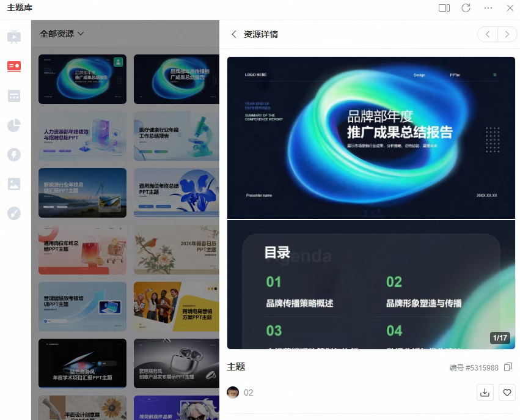
Task: Go to the next resource arrow
Action: pyautogui.click(x=507, y=34)
